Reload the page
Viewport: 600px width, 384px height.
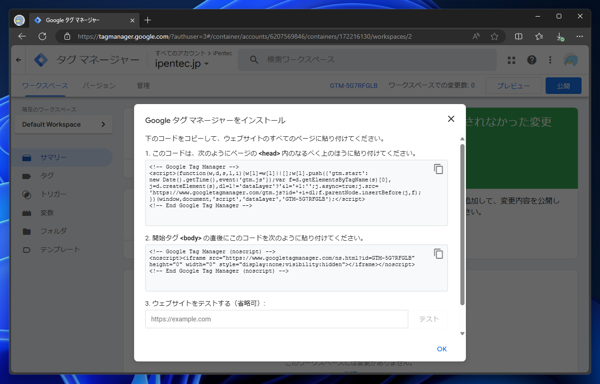pyautogui.click(x=42, y=36)
